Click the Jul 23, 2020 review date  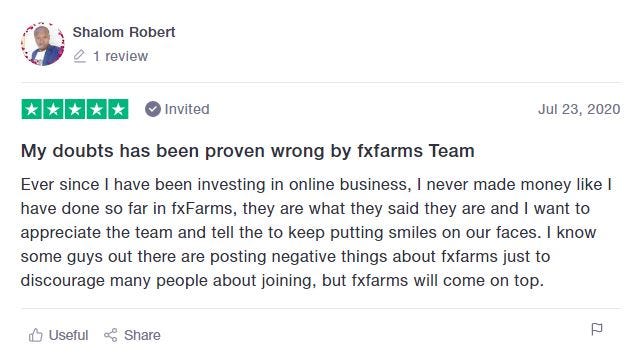pos(579,109)
